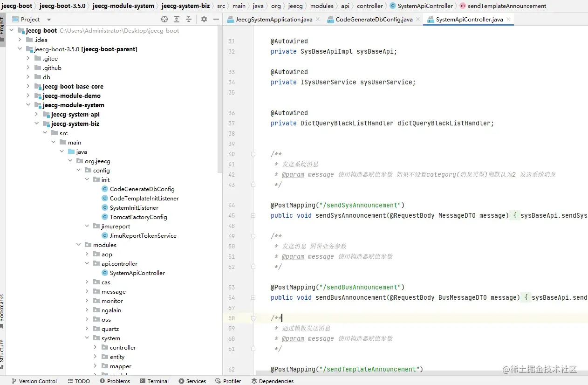
Task: Click class icon of SystemInitListener
Action: pyautogui.click(x=105, y=207)
